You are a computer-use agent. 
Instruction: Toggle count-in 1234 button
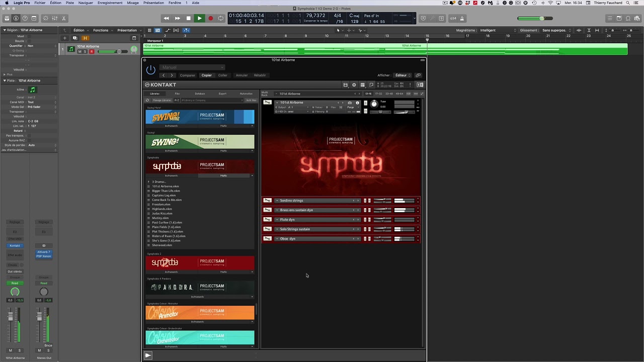(x=453, y=19)
